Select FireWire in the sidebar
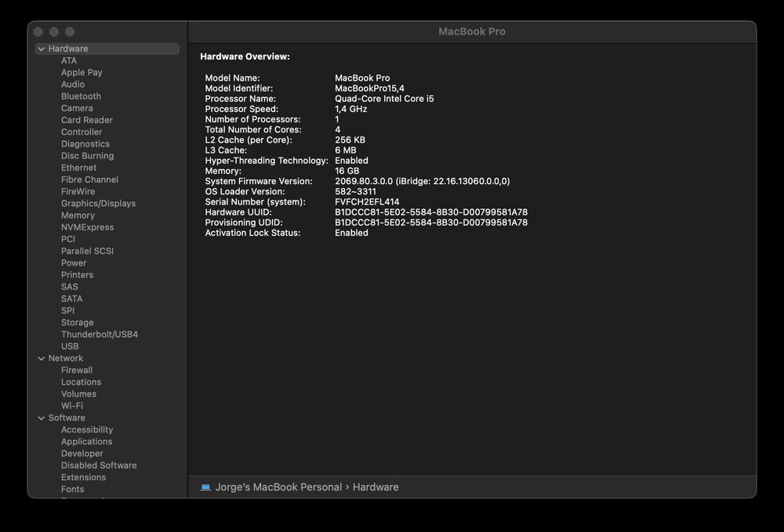 point(78,192)
